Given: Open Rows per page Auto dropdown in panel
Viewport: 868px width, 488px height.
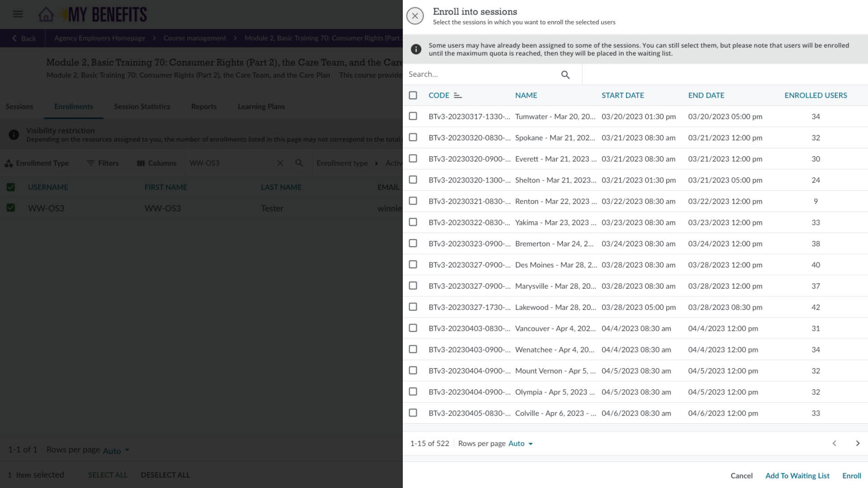Looking at the screenshot, I should [x=520, y=444].
